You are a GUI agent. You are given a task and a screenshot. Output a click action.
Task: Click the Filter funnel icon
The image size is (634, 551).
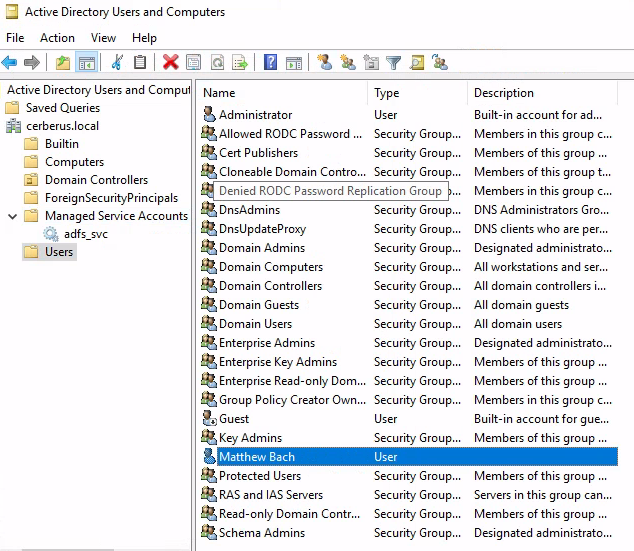pyautogui.click(x=393, y=63)
